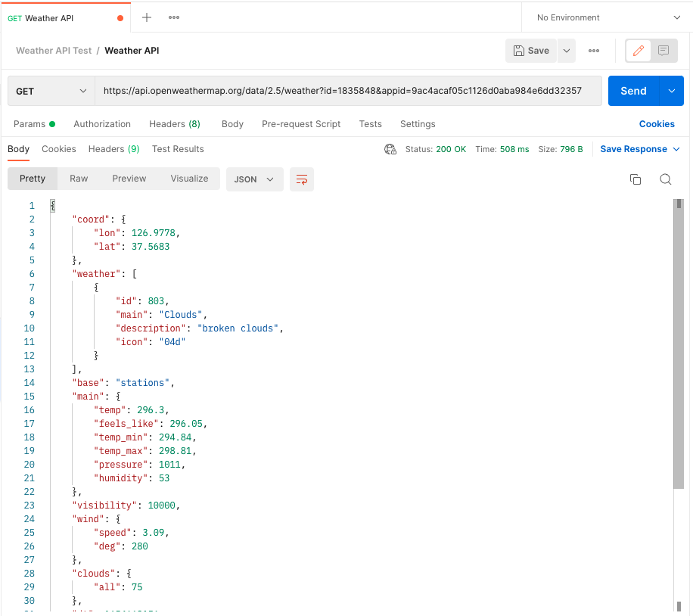Click the request URL input field
Viewport: 693px width, 616px height.
(x=348, y=91)
